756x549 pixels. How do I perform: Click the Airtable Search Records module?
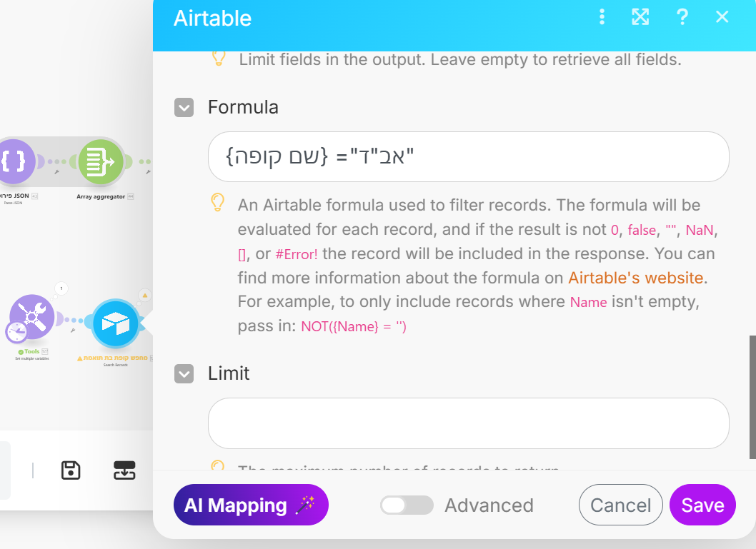click(x=115, y=323)
